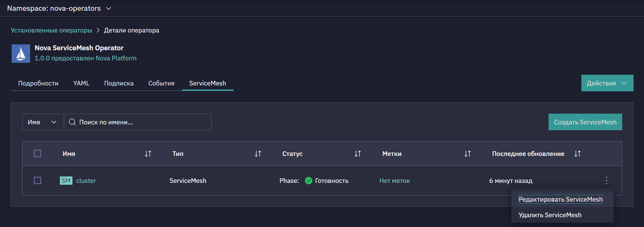Click the Phase: label in cluster row
Screen dimensions: 644x227
[x=289, y=181]
